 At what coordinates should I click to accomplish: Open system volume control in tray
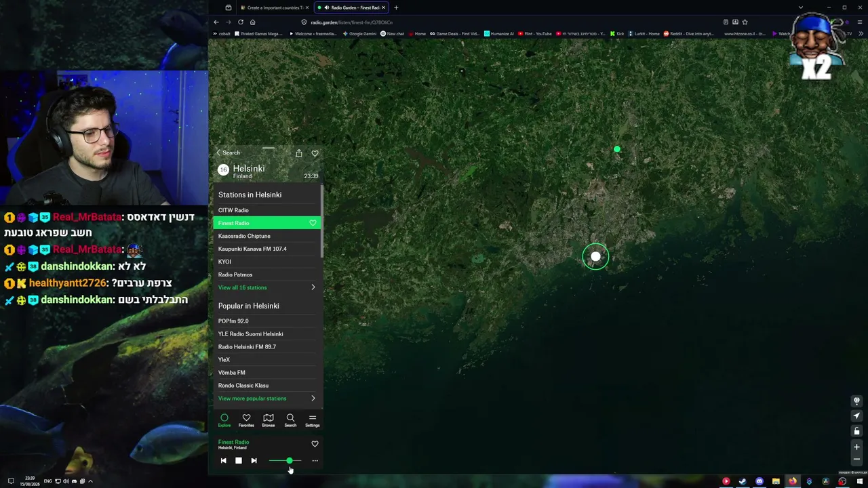pyautogui.click(x=66, y=481)
